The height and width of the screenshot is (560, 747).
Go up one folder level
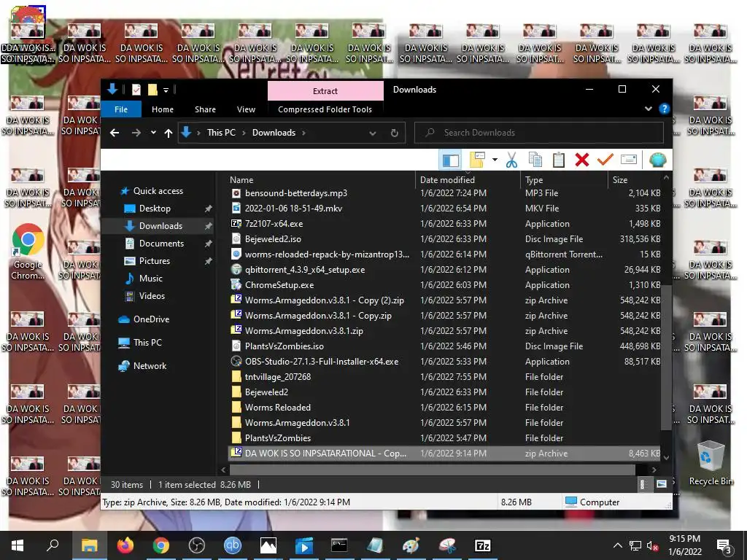coord(169,133)
